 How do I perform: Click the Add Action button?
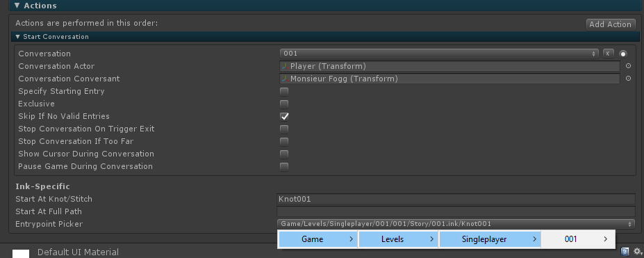click(611, 24)
